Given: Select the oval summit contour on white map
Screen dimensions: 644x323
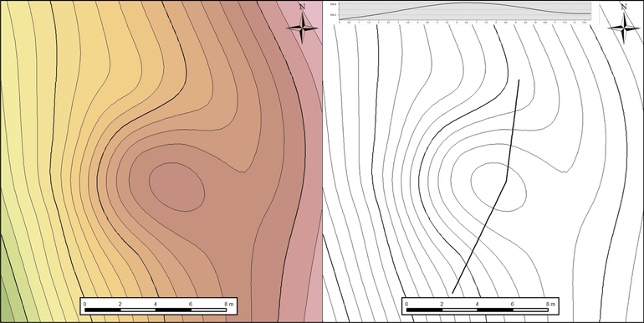Looking at the screenshot, I should point(498,187).
